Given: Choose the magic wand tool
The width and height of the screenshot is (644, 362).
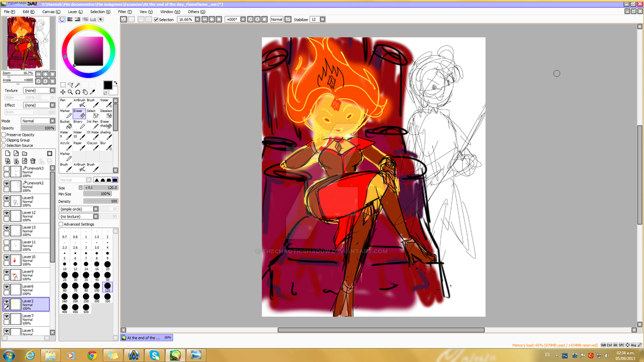Looking at the screenshot, I should coord(77,85).
